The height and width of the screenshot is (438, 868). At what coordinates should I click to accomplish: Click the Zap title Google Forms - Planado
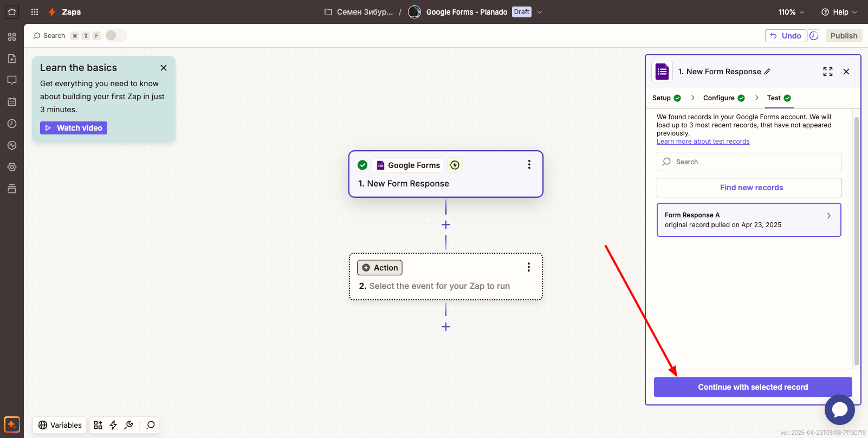(x=467, y=12)
